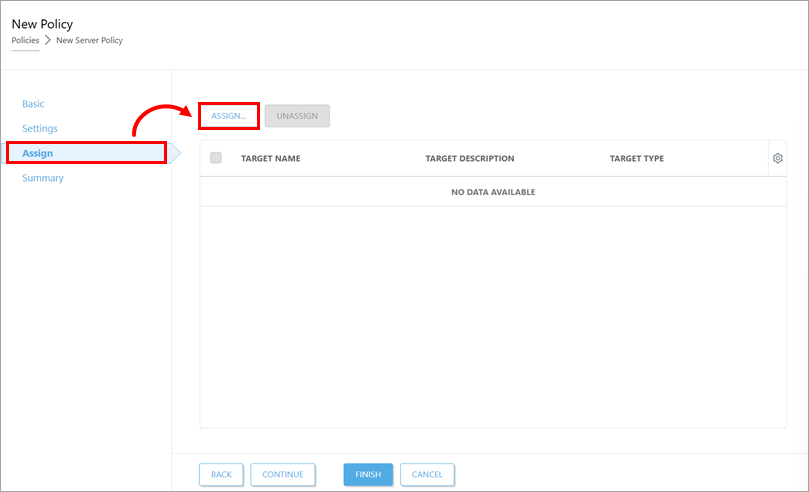The image size is (809, 492).
Task: Open the Settings section
Action: [x=40, y=129]
